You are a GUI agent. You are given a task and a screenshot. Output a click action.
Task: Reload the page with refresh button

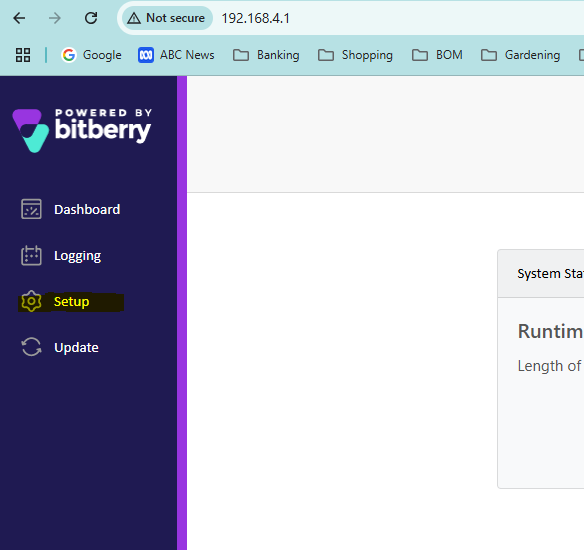(91, 18)
